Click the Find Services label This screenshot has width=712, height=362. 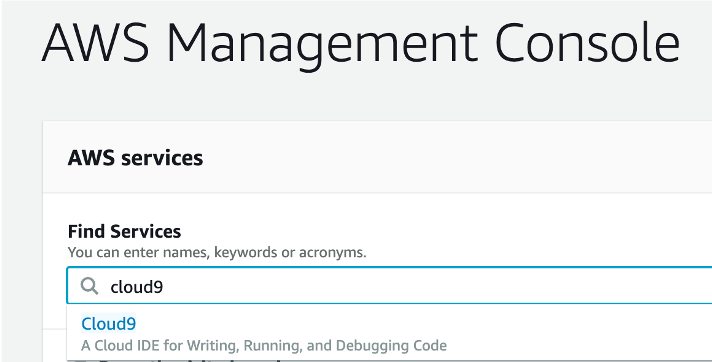tap(124, 232)
